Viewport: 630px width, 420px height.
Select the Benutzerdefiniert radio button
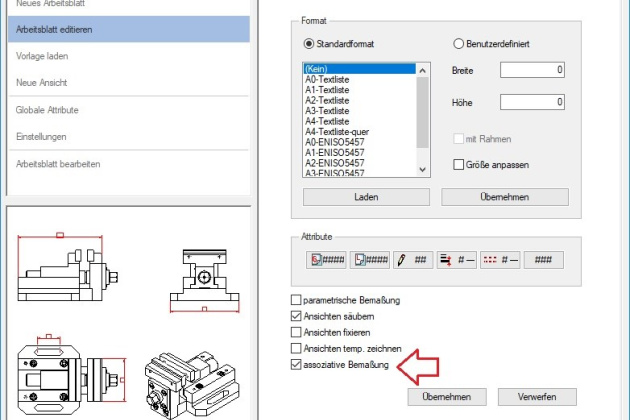click(x=460, y=44)
